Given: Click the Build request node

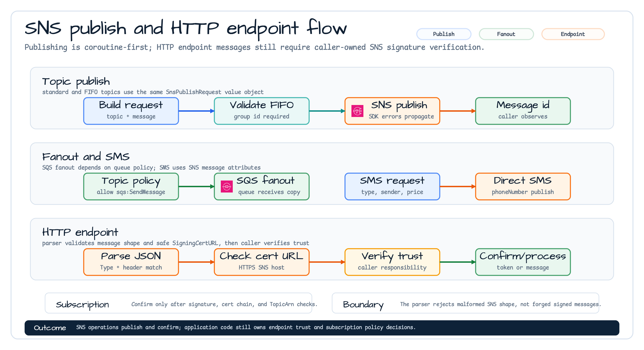Looking at the screenshot, I should coord(131,111).
